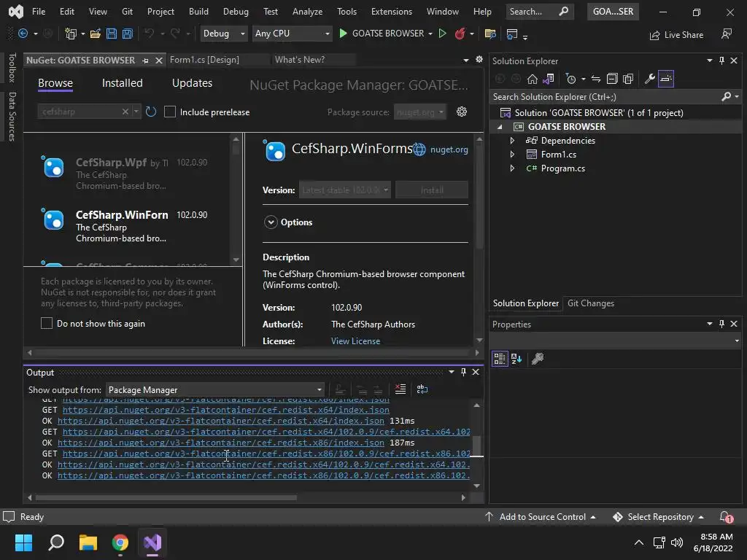Click the Search Solution Explorer field

point(606,97)
